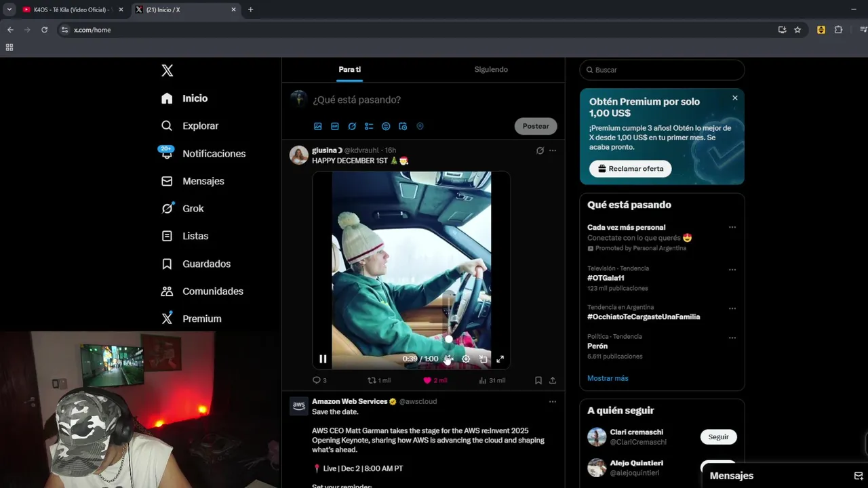
Task: Compose a new message in the Mensajes drawer
Action: pos(858,476)
